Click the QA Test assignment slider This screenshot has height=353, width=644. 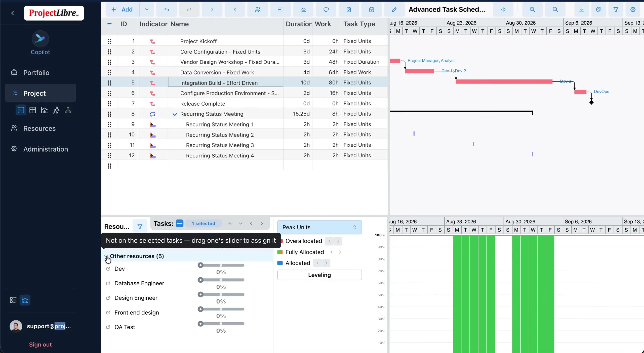(221, 324)
